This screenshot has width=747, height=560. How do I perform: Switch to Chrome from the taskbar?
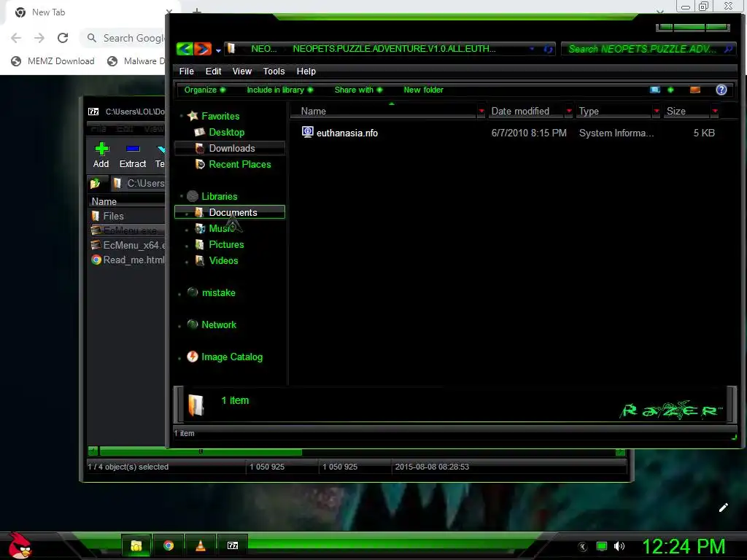(169, 545)
